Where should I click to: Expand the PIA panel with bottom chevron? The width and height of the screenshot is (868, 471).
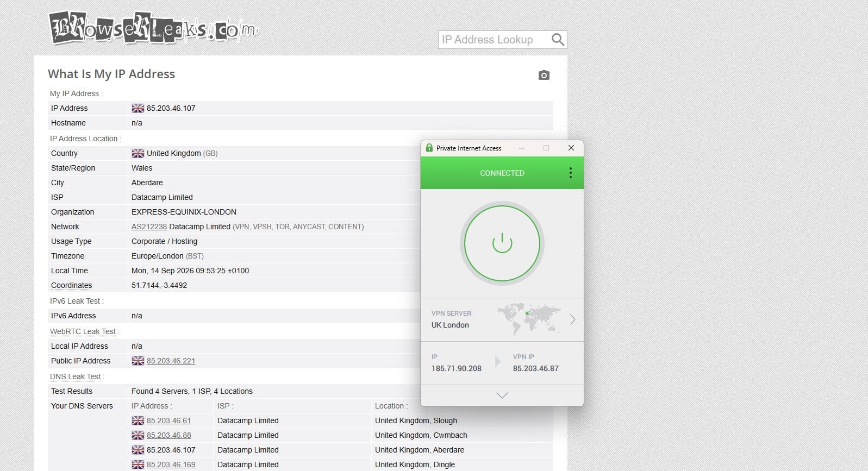tap(502, 395)
